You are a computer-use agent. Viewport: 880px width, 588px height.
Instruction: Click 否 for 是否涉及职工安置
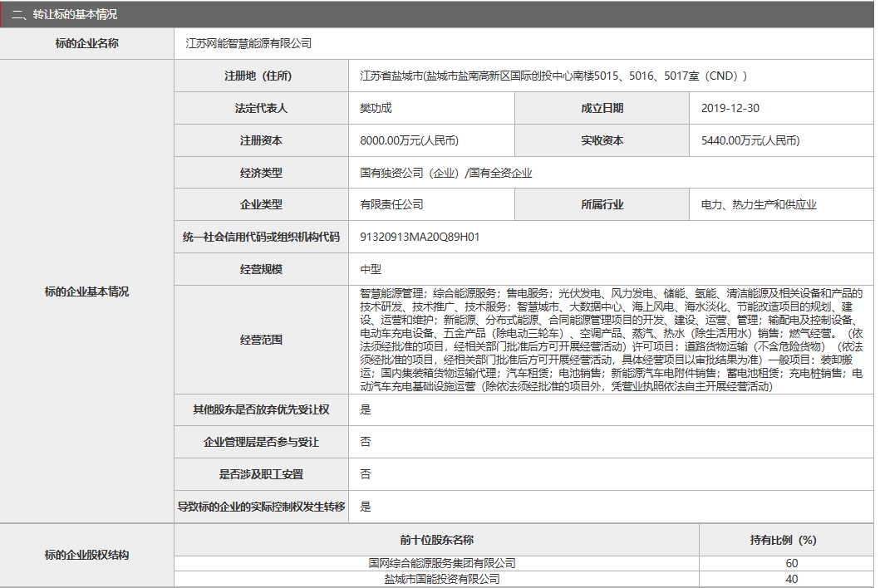pos(362,473)
